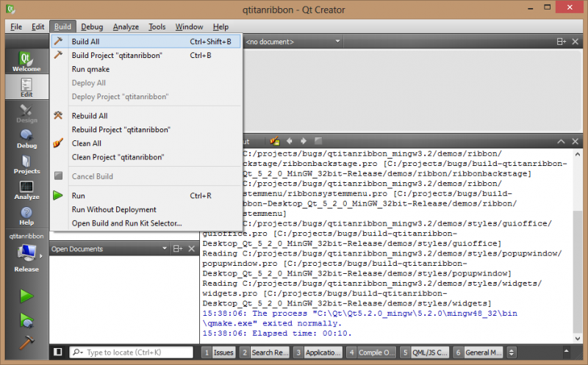Image resolution: width=588 pixels, height=365 pixels.
Task: Open Debug mode from left sidebar
Action: point(26,138)
